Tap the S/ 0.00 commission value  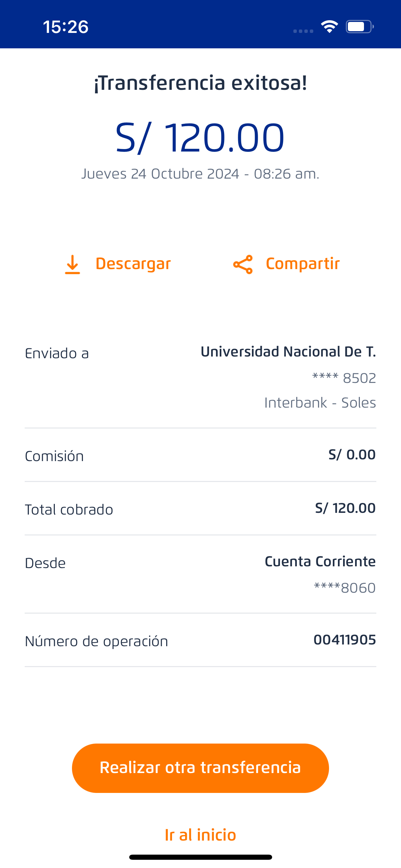tap(352, 455)
